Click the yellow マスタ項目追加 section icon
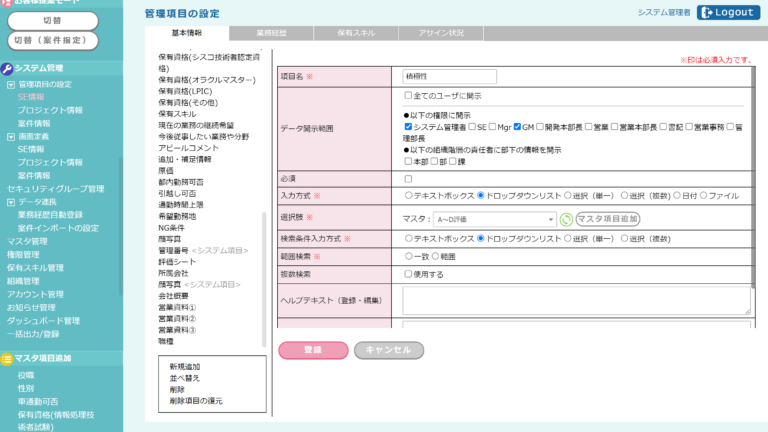The height and width of the screenshot is (432, 768). (7, 357)
